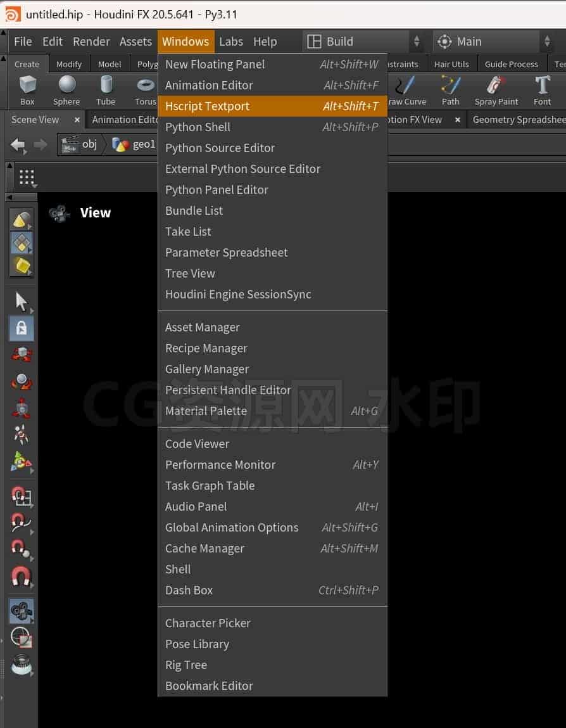Open Rig Tree
Screen dimensions: 566x728
pyautogui.click(x=273, y=665)
